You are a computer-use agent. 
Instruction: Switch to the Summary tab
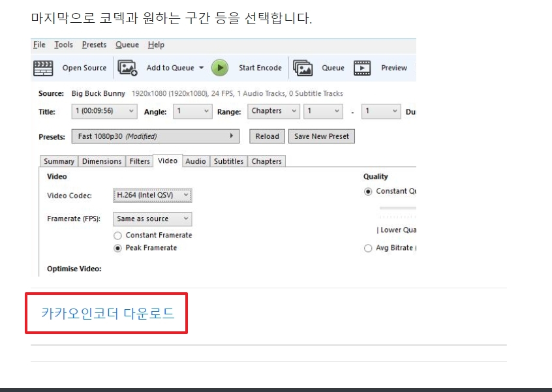pos(59,161)
